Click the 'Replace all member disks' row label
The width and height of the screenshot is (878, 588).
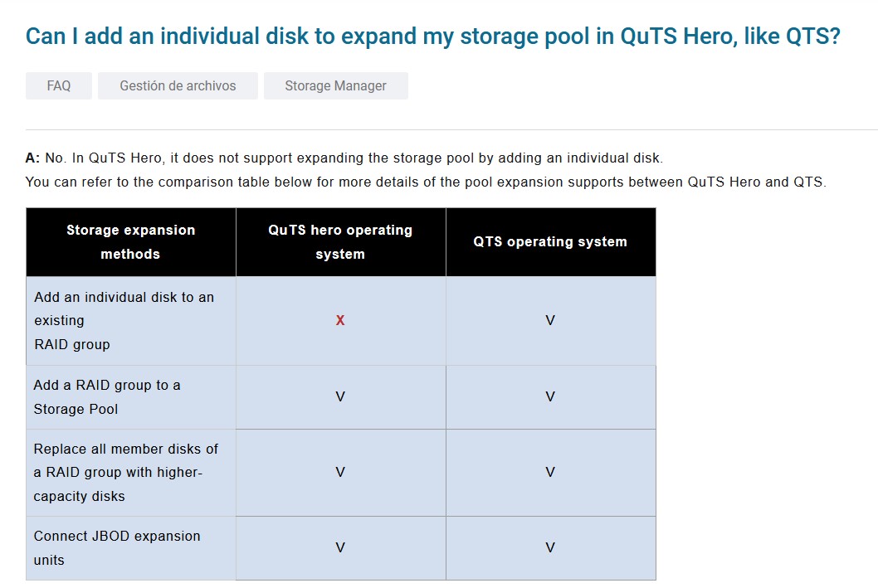[x=125, y=472]
